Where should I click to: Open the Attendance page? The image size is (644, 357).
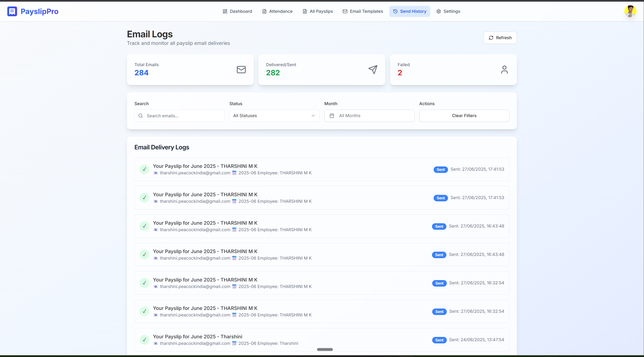click(277, 11)
